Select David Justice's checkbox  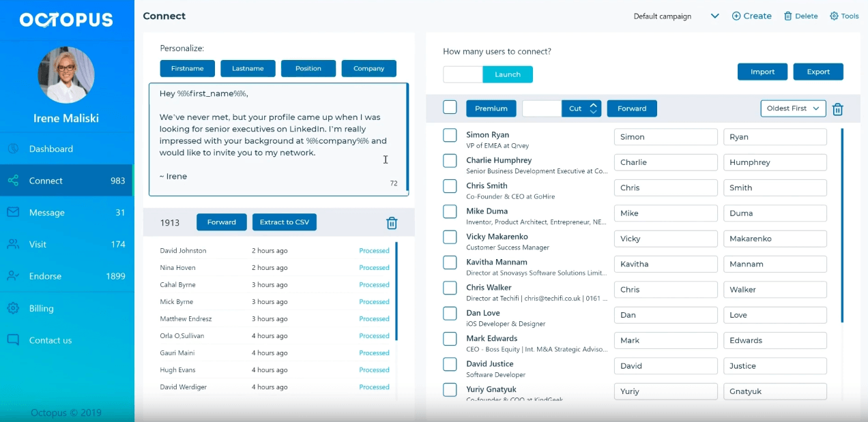pyautogui.click(x=450, y=364)
